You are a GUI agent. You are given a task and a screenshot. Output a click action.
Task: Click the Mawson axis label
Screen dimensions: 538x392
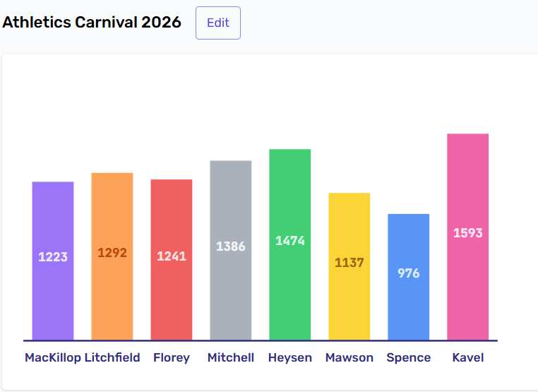coord(349,357)
